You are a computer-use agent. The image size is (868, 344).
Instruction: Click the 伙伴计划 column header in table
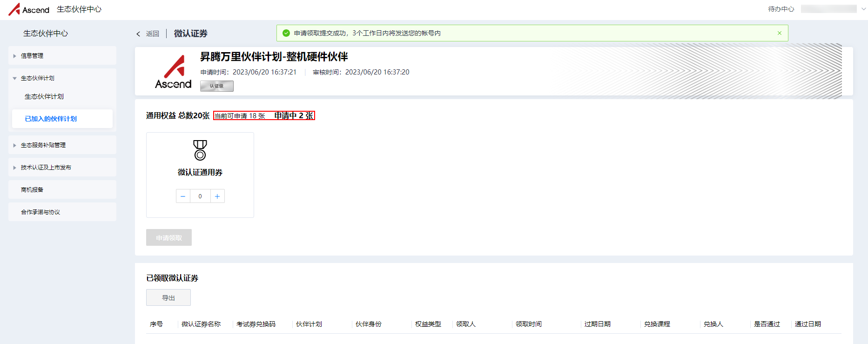tap(309, 324)
